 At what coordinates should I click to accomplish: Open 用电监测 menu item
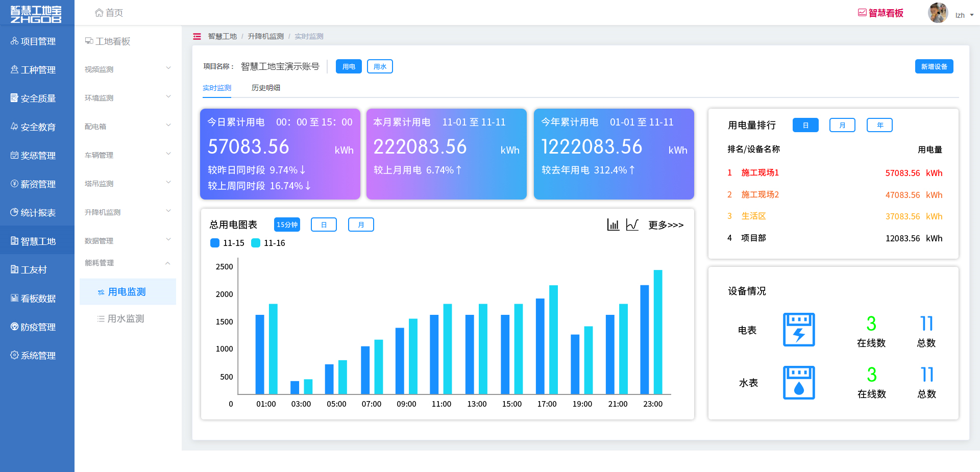coord(128,292)
